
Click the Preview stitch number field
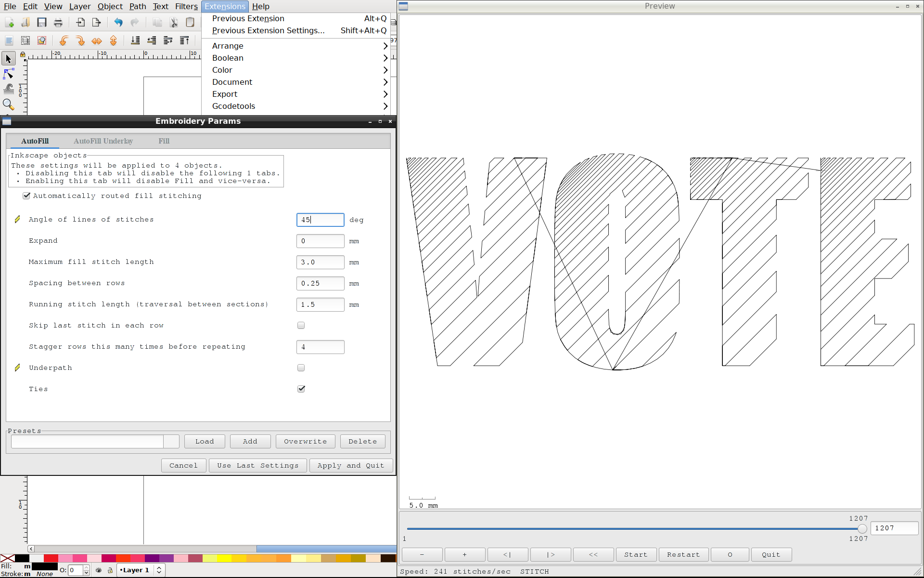pos(894,528)
